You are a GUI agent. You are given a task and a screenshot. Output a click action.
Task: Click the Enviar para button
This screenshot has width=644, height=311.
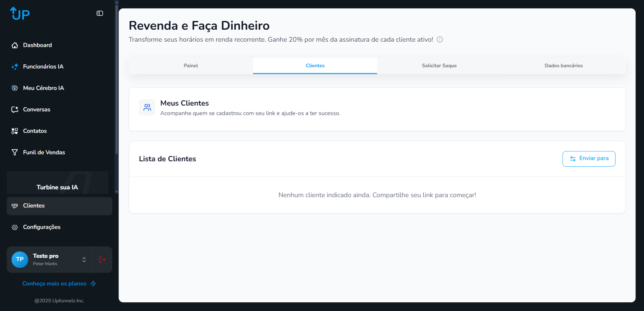pyautogui.click(x=589, y=159)
